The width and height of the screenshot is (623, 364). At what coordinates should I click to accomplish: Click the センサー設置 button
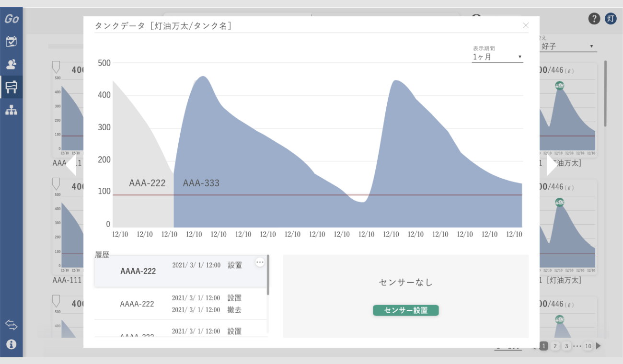[406, 310]
